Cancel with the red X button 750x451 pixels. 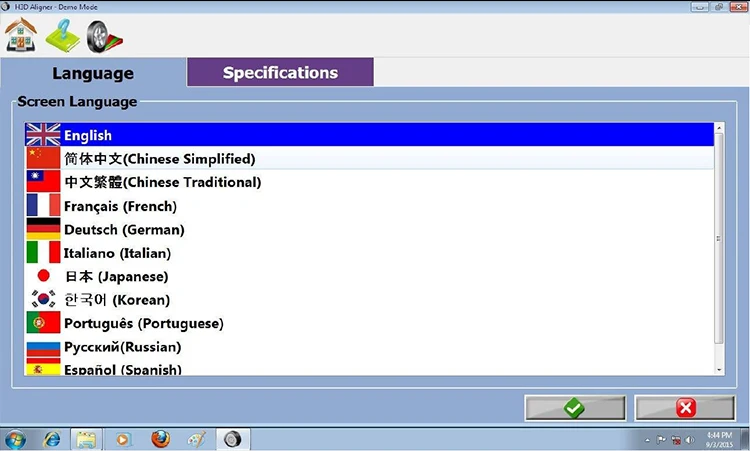(x=685, y=408)
